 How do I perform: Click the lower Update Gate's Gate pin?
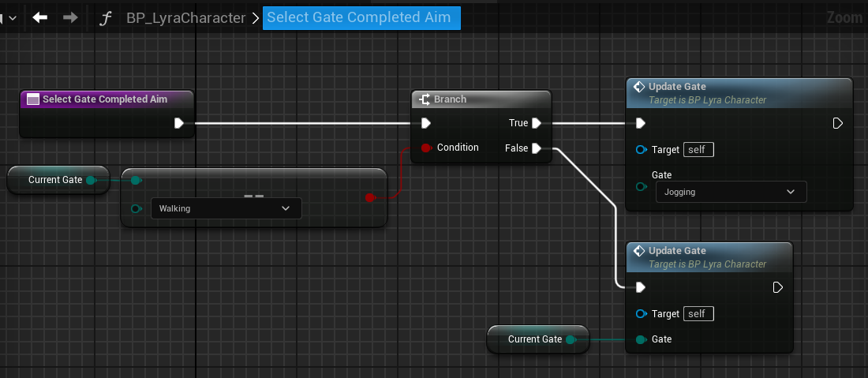pyautogui.click(x=642, y=339)
